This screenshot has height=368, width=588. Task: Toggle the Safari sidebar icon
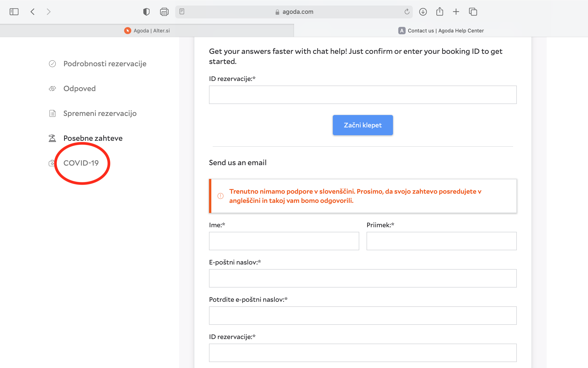pyautogui.click(x=14, y=12)
